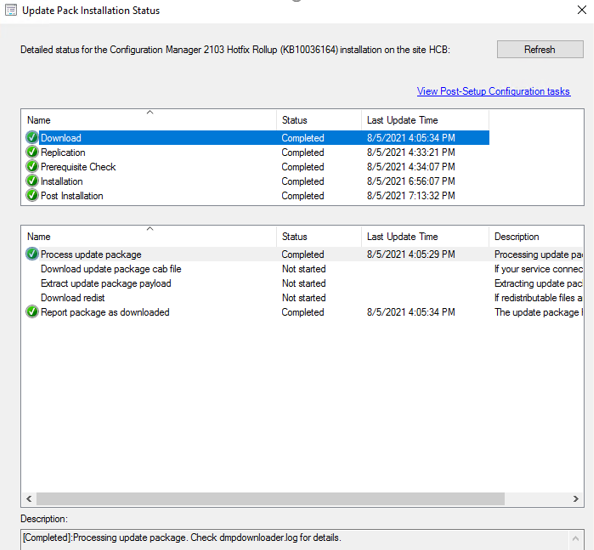Sort lower list by Last Update Time header
The height and width of the screenshot is (550, 594).
pos(425,236)
